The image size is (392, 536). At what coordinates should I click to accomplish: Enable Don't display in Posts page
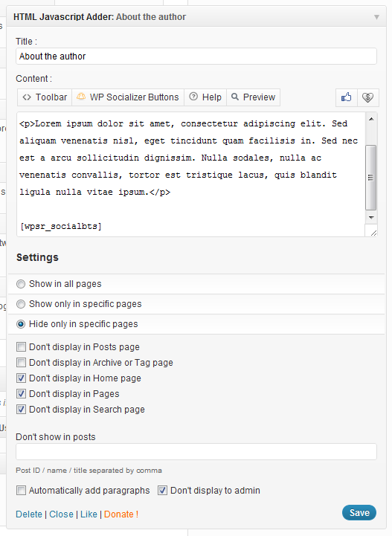click(x=22, y=347)
